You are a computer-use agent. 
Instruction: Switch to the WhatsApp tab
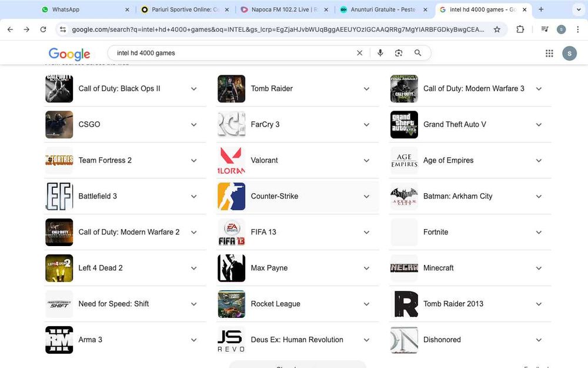coord(86,9)
